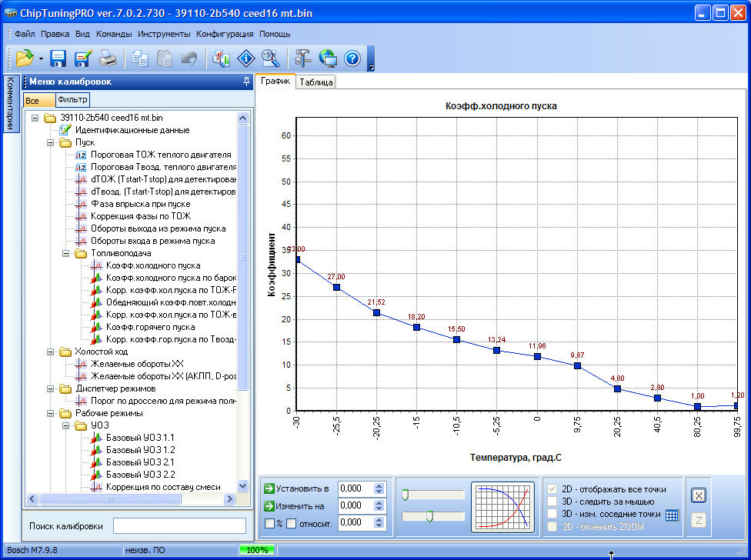Enable the '3D - следить за мышью' checkbox
This screenshot has width=751, height=560.
coord(552,502)
